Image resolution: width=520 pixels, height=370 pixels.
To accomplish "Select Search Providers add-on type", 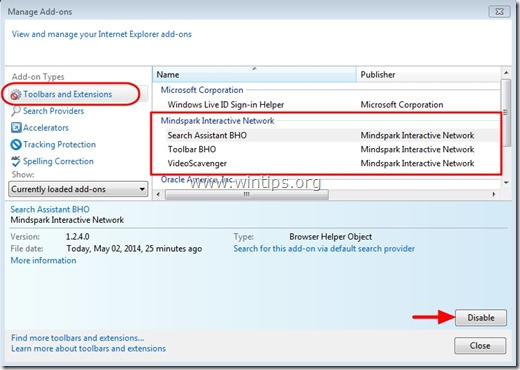I will 53,111.
